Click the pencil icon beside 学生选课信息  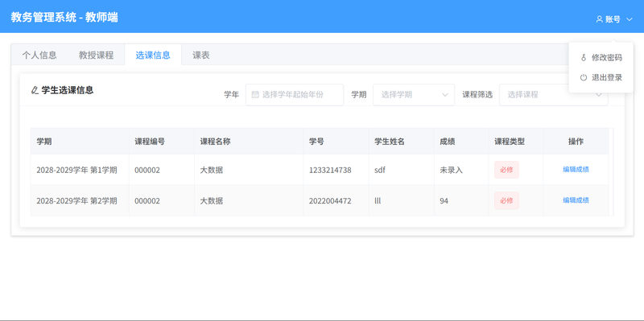35,90
